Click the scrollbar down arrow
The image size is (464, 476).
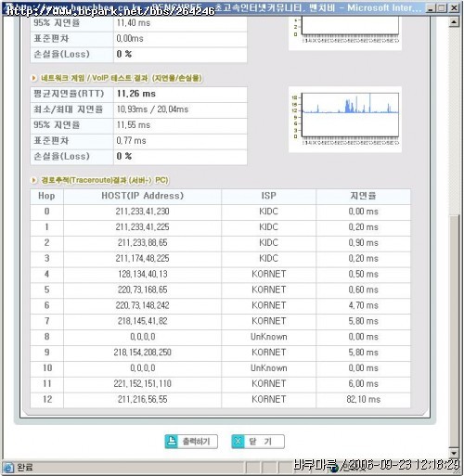pyautogui.click(x=454, y=454)
